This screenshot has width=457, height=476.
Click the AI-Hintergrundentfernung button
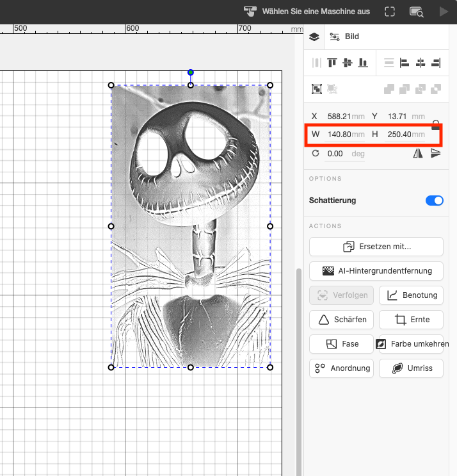[376, 271]
